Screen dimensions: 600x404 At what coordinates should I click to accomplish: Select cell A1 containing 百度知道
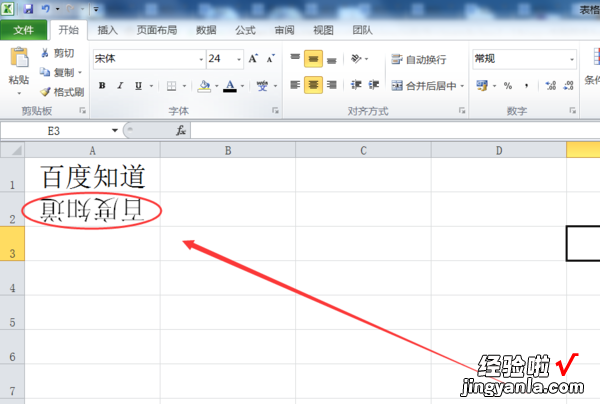pos(93,175)
